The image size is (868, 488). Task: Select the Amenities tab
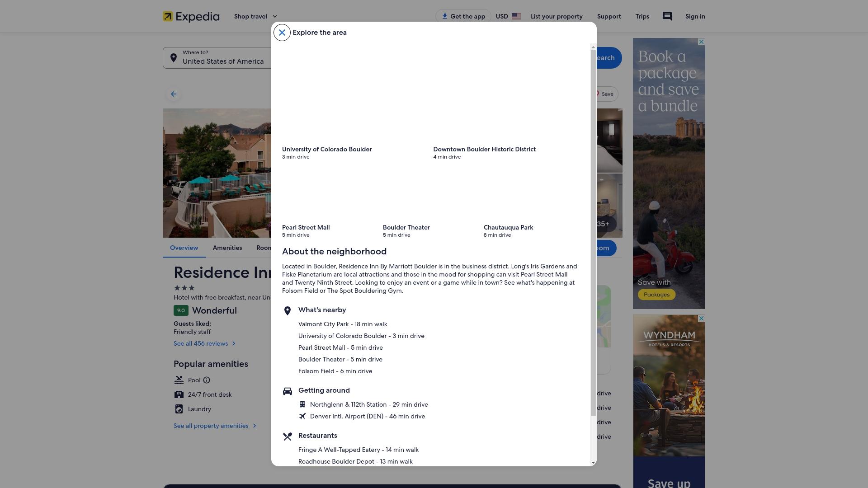click(227, 248)
